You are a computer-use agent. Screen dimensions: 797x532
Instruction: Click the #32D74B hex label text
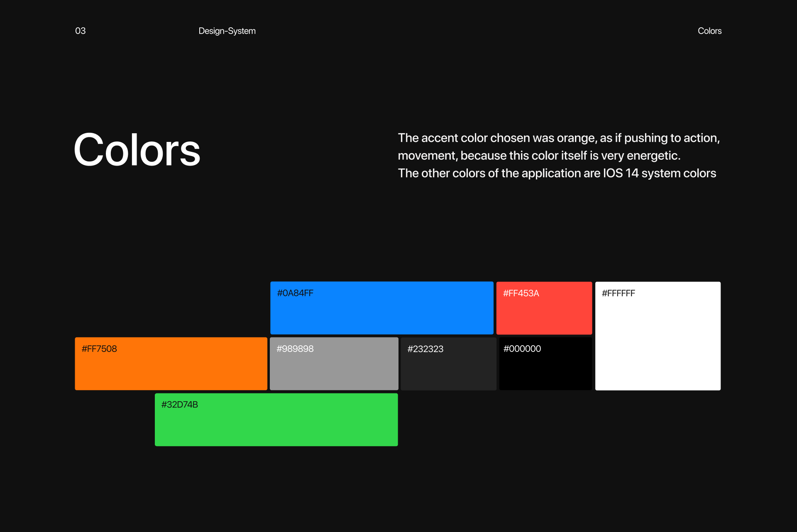coord(179,405)
